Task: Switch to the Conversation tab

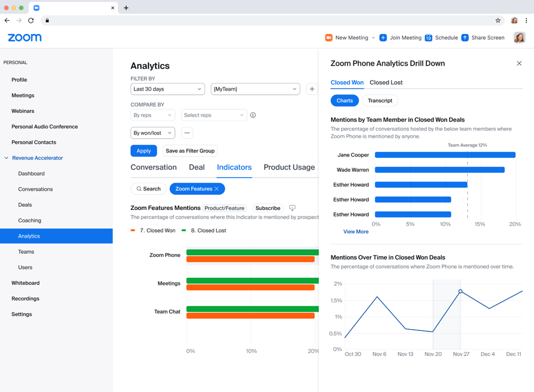Action: [154, 167]
